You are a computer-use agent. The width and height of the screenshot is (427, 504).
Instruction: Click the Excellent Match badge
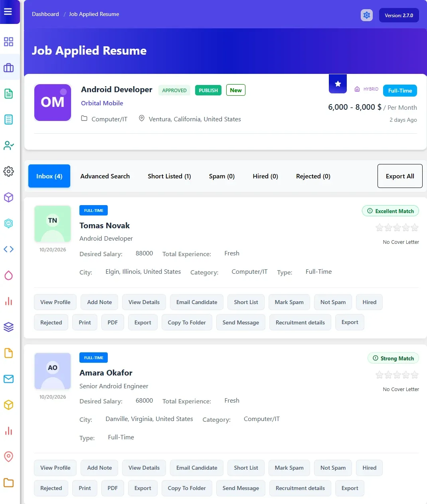point(390,211)
